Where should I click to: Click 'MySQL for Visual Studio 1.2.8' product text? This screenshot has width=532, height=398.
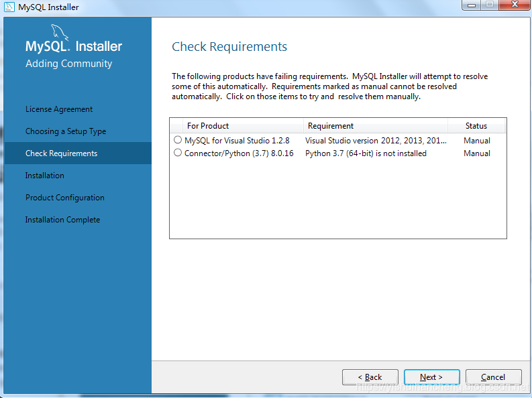click(x=237, y=140)
